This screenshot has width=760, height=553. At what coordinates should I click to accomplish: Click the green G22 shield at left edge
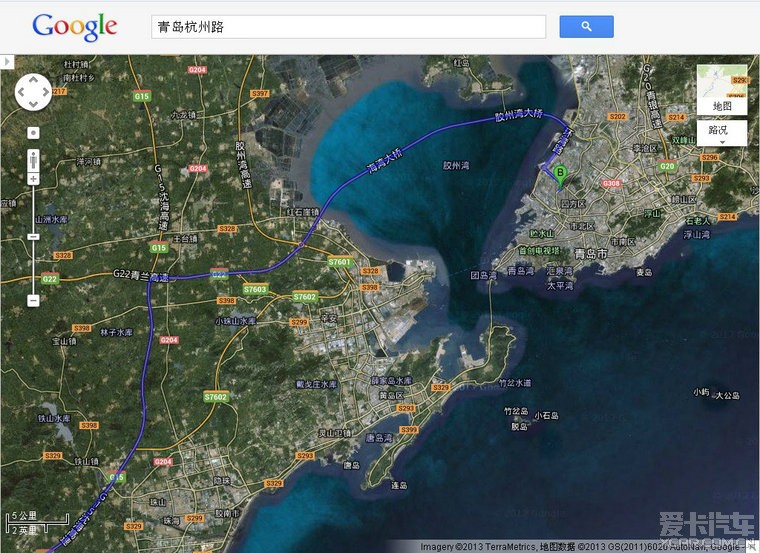point(49,279)
